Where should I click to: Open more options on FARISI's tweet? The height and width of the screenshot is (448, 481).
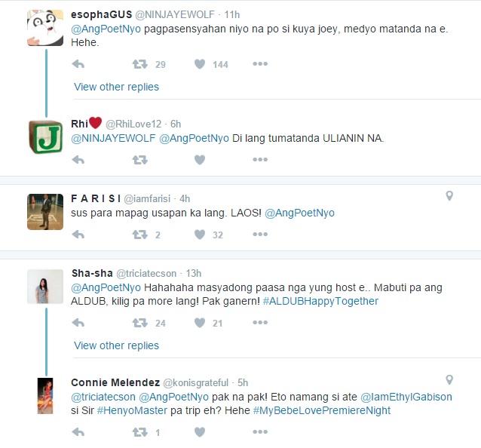coord(260,235)
